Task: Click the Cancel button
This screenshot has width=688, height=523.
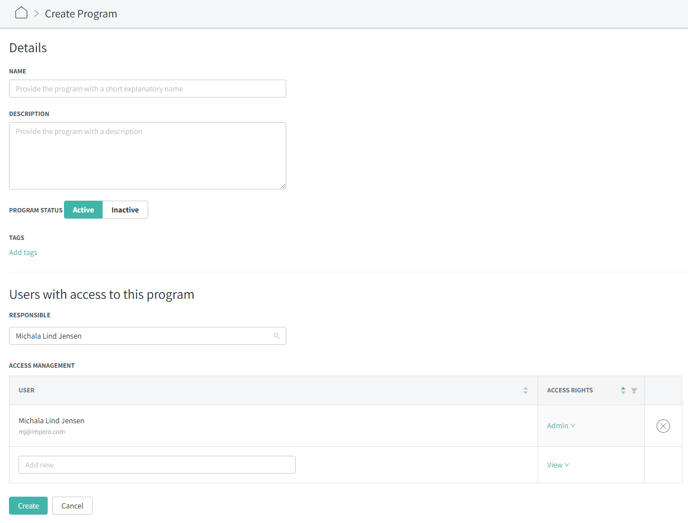Action: pyautogui.click(x=72, y=505)
